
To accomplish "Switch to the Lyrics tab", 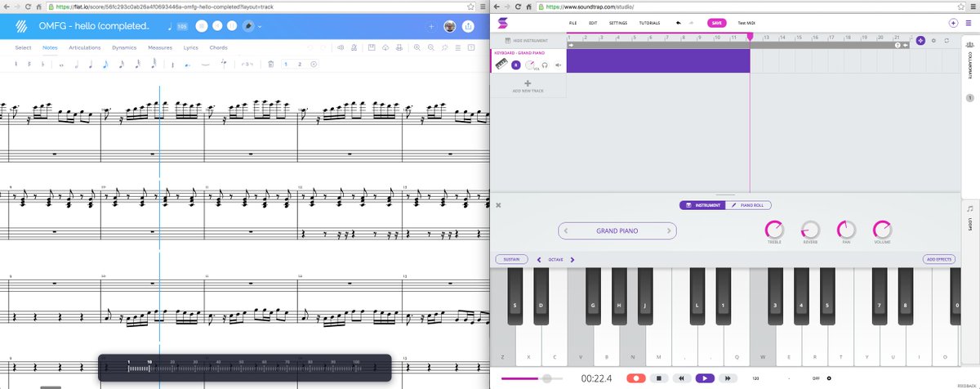I will click(x=191, y=47).
